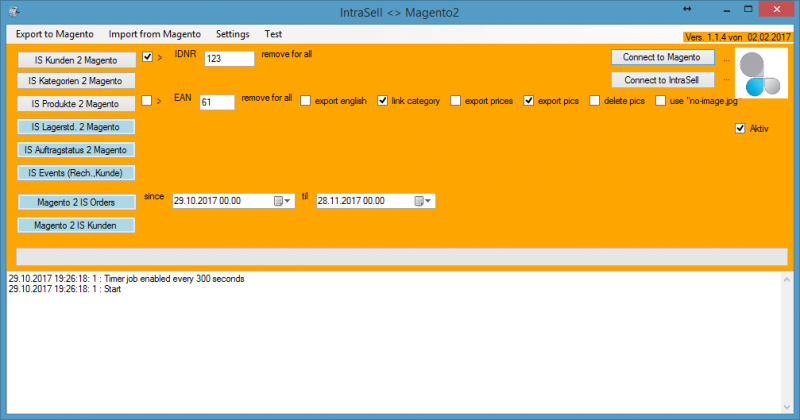The height and width of the screenshot is (420, 800).
Task: Click the EAN input field
Action: [217, 102]
